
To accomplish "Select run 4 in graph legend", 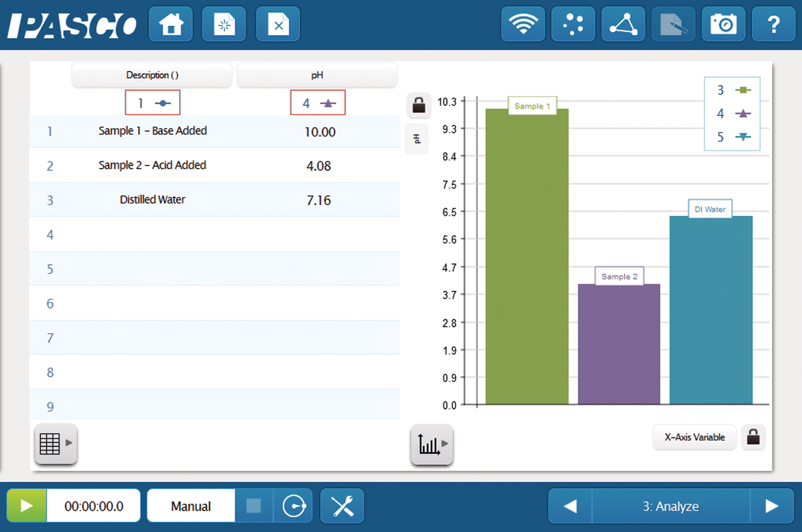I will [732, 114].
